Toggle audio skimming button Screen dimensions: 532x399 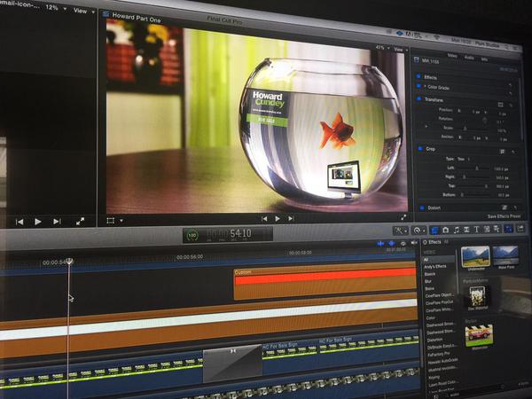[391, 243]
